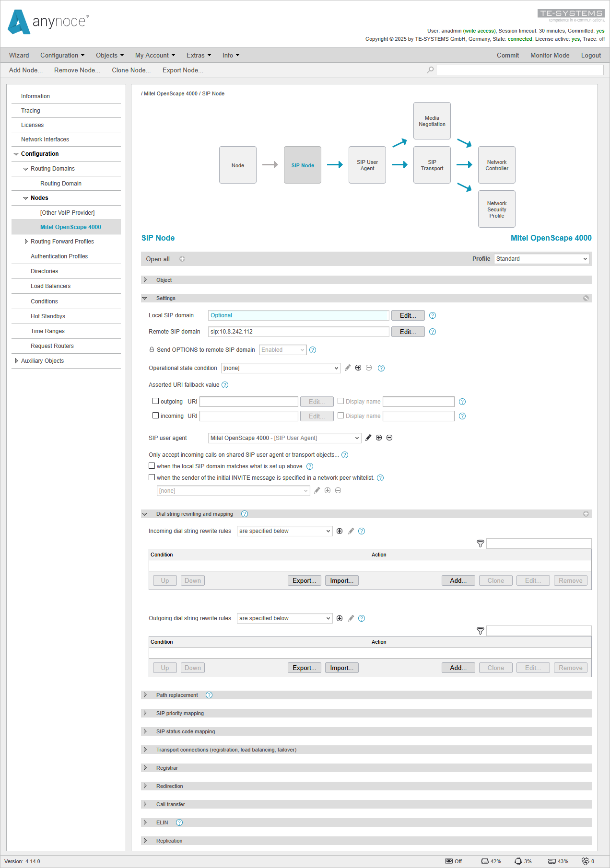This screenshot has height=868, width=610.
Task: Open help for outgoing dial string rewrite rules
Action: click(362, 618)
